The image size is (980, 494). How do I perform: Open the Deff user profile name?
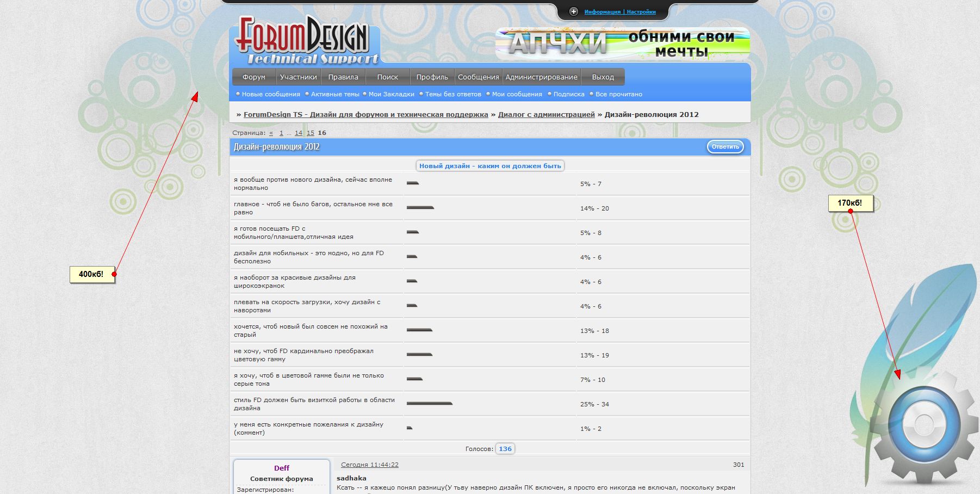[x=282, y=468]
